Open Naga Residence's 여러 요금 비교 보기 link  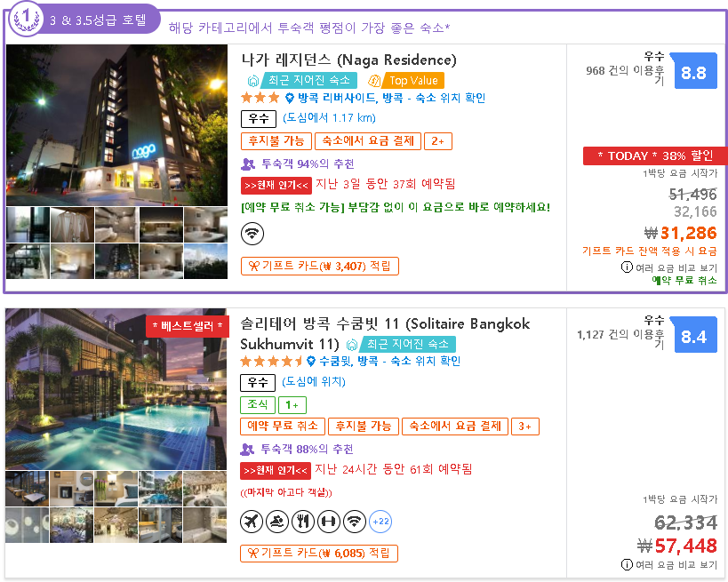[676, 267]
